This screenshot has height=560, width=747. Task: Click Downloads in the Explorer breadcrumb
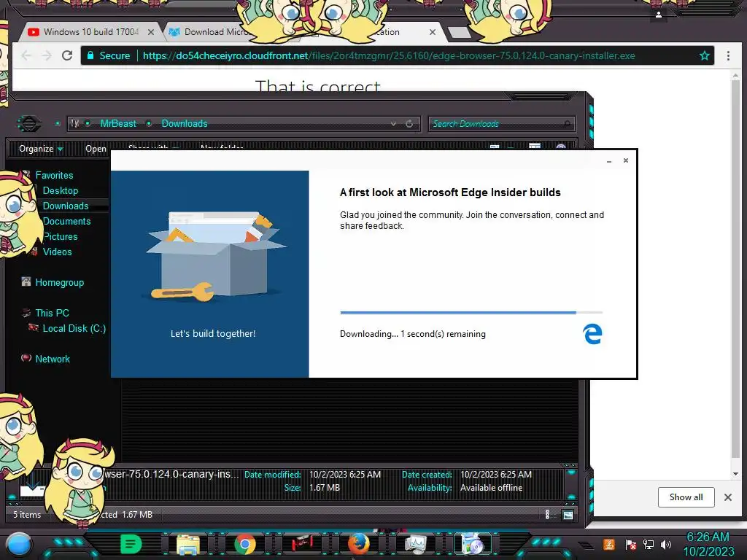click(x=185, y=124)
